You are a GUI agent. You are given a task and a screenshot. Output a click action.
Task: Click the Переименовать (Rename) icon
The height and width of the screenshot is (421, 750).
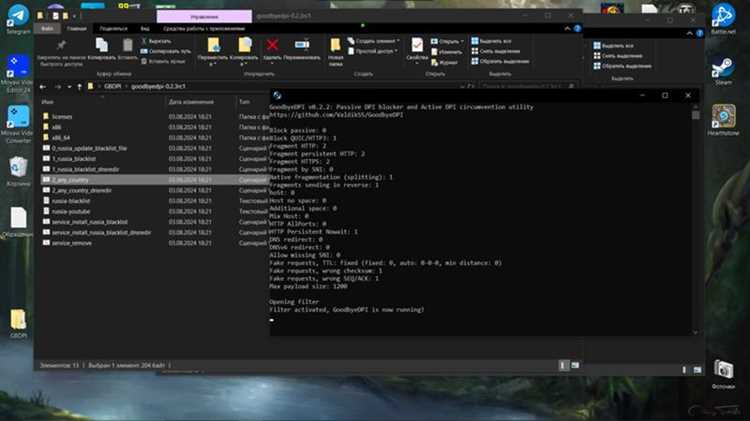click(302, 45)
